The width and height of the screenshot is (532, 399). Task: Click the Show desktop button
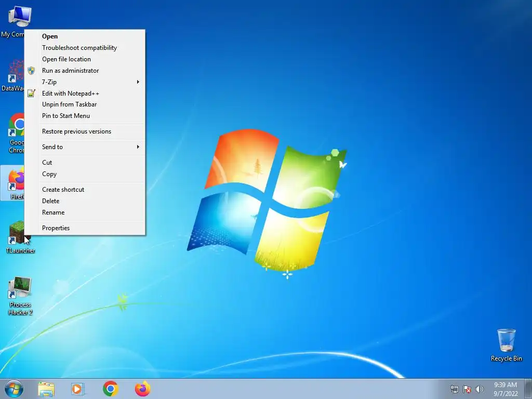[x=528, y=389]
